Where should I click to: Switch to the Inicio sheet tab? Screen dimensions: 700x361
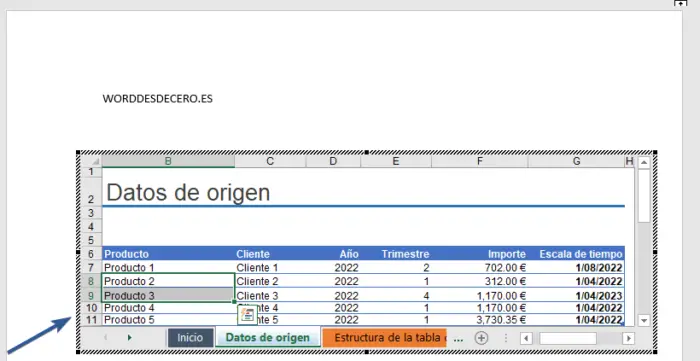point(190,338)
